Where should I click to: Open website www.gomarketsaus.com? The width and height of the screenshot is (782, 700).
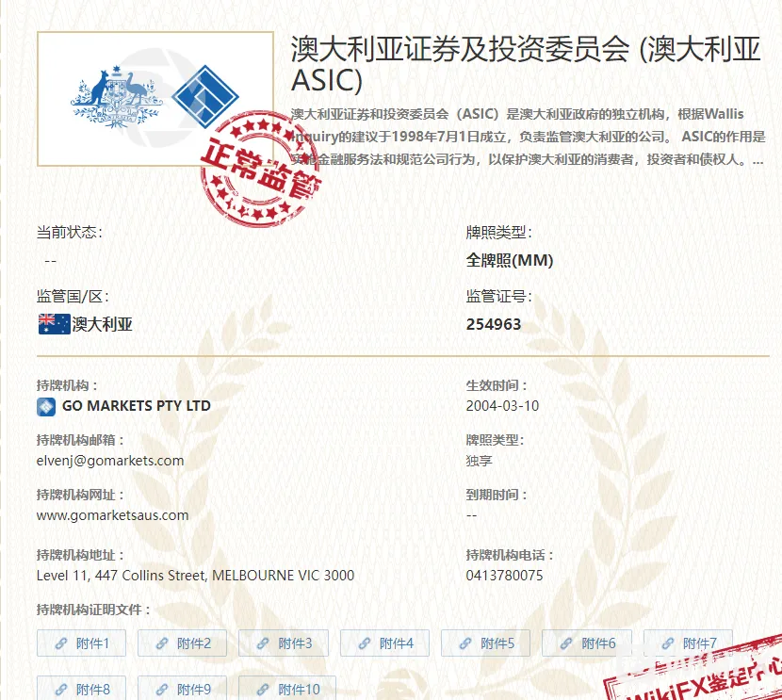tap(113, 515)
